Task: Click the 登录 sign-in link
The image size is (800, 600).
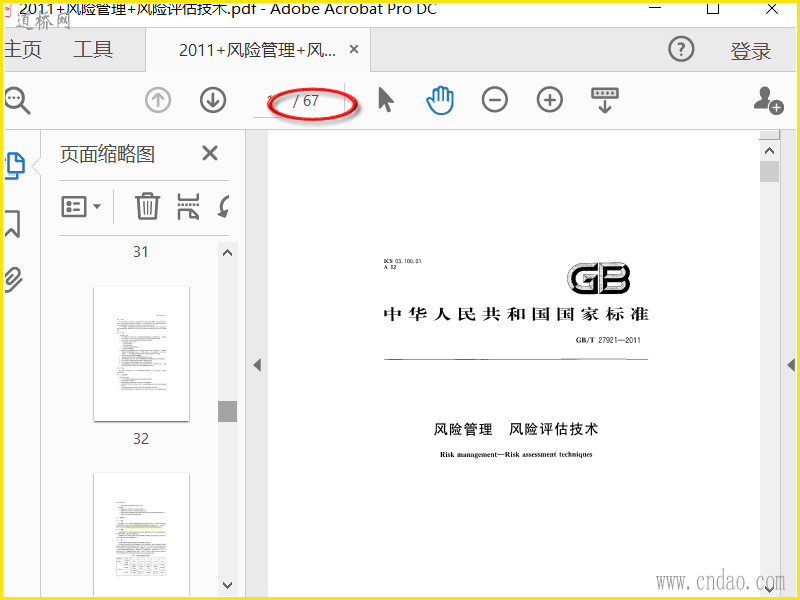Action: (750, 51)
